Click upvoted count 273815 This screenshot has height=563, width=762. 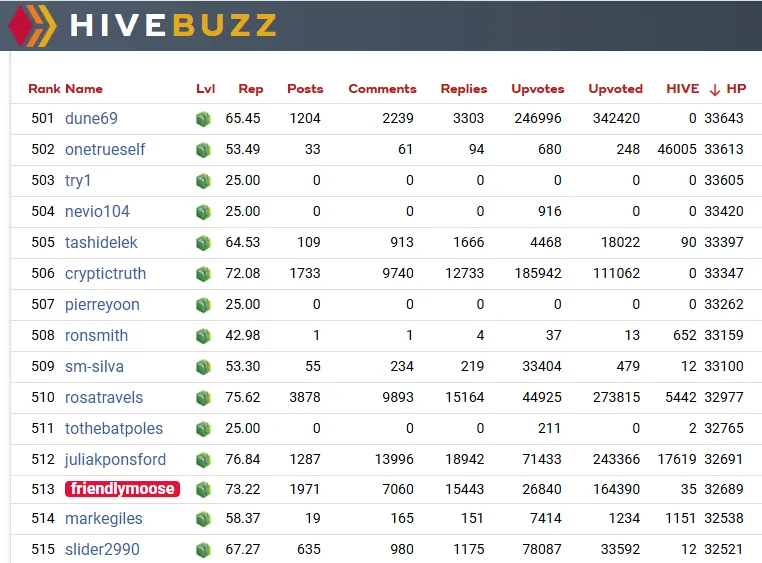pyautogui.click(x=616, y=398)
